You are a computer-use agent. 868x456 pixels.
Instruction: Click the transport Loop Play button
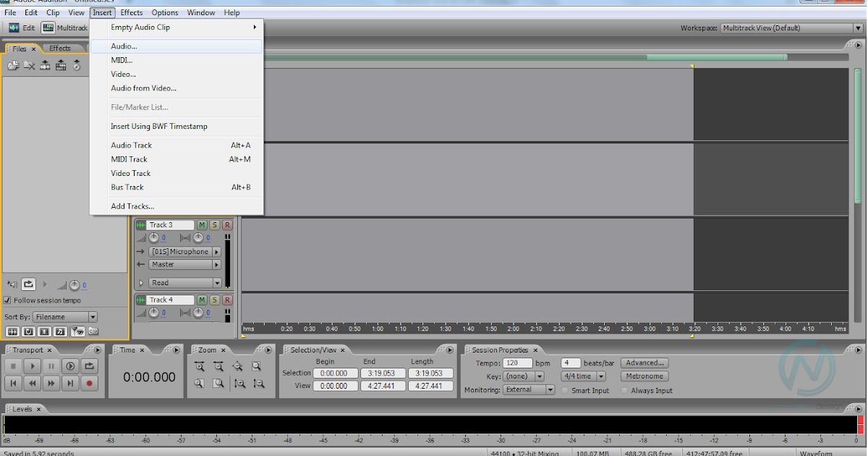tap(89, 366)
